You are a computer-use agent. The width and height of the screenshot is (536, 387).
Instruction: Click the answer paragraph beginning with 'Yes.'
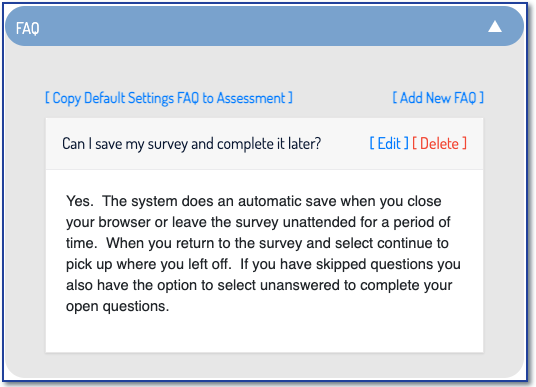[263, 254]
